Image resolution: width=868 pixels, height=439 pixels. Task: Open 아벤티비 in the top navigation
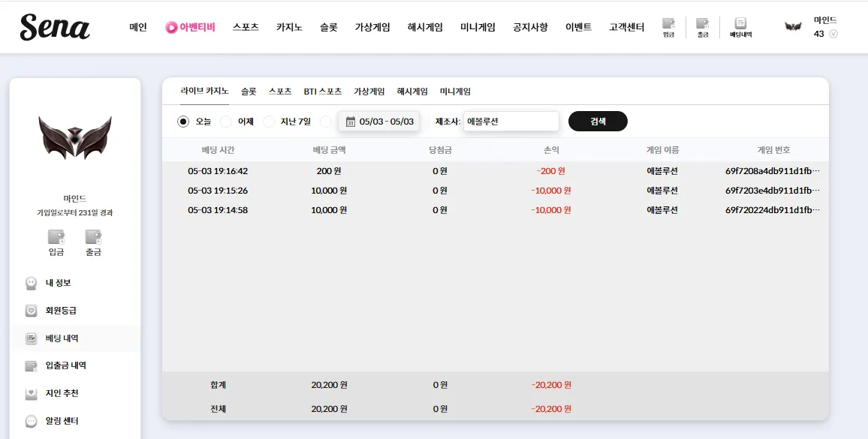[190, 26]
